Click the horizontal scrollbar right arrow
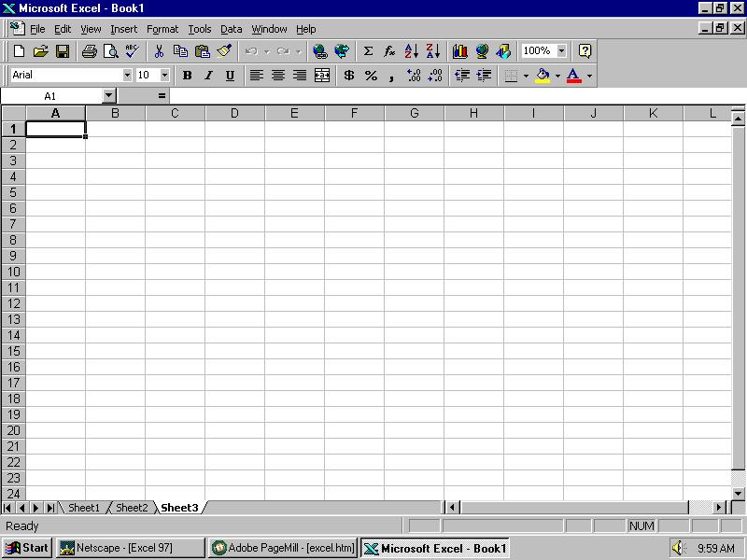Screen dimensions: 747x560 click(x=719, y=508)
